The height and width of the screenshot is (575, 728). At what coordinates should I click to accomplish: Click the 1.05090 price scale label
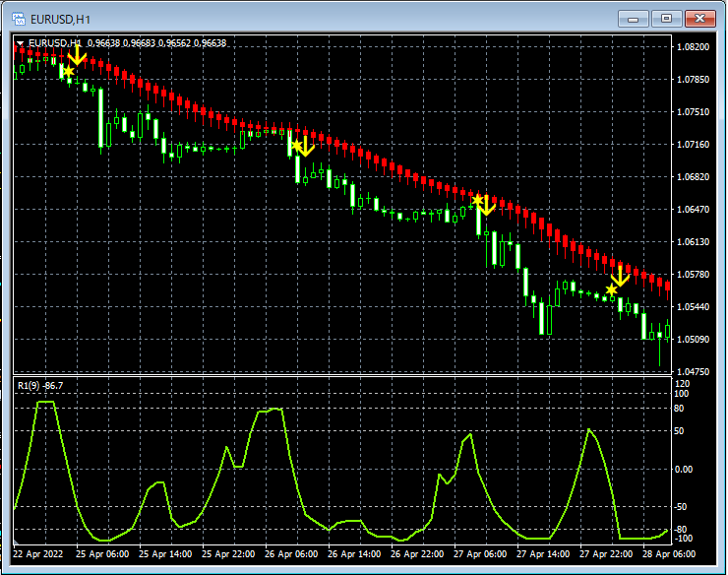pyautogui.click(x=694, y=340)
